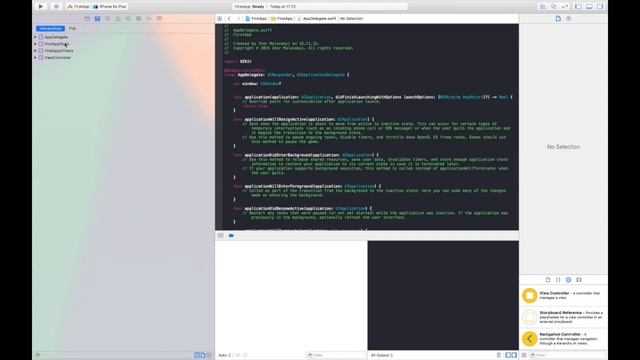Expand the FirstAppTests symbol

(35, 44)
